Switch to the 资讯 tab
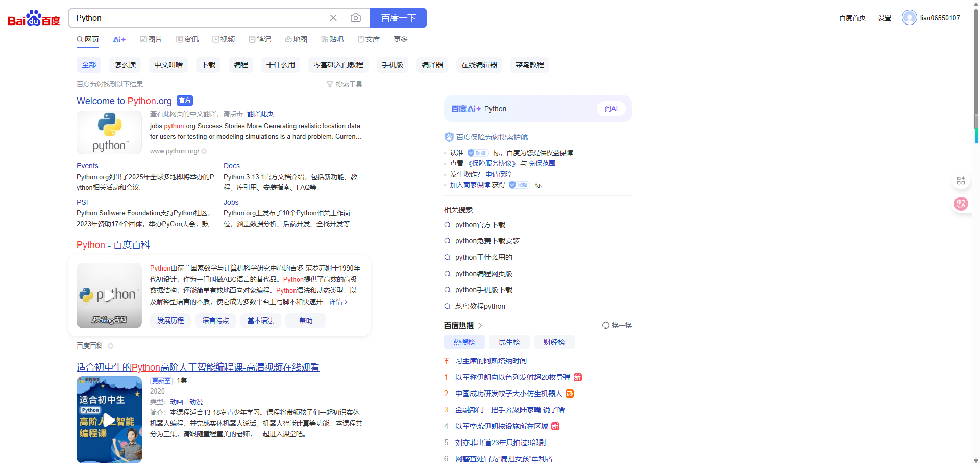 pyautogui.click(x=187, y=39)
